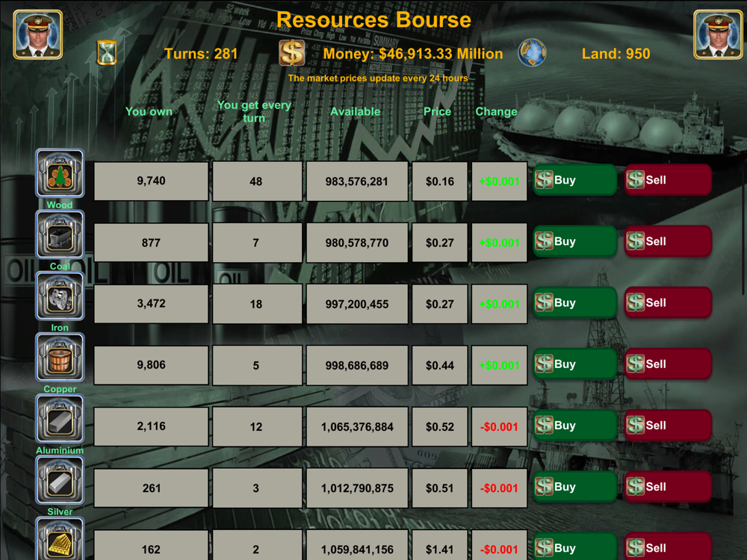Click Wood available 983,576,281
The height and width of the screenshot is (560, 747).
pos(357,181)
